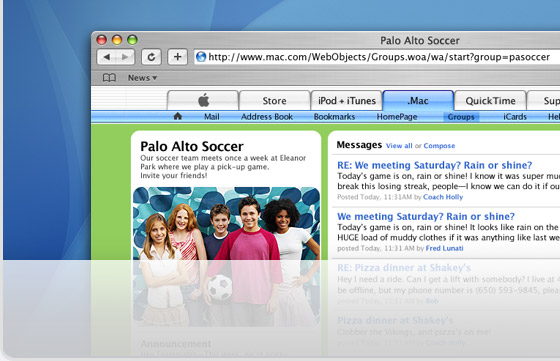The image size is (560, 361).
Task: Expand the News bookmarks dropdown
Action: tap(142, 78)
